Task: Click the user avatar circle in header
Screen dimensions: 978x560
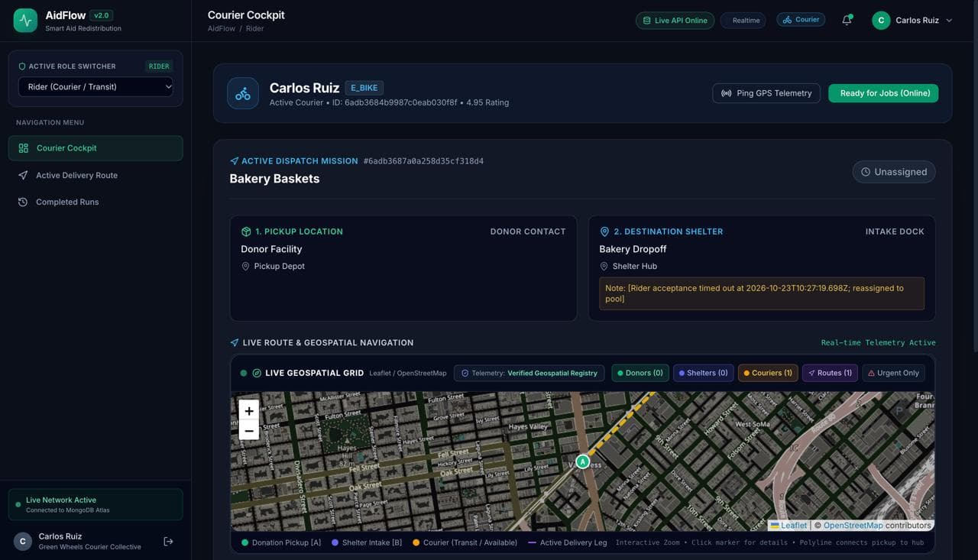Action: 881,21
